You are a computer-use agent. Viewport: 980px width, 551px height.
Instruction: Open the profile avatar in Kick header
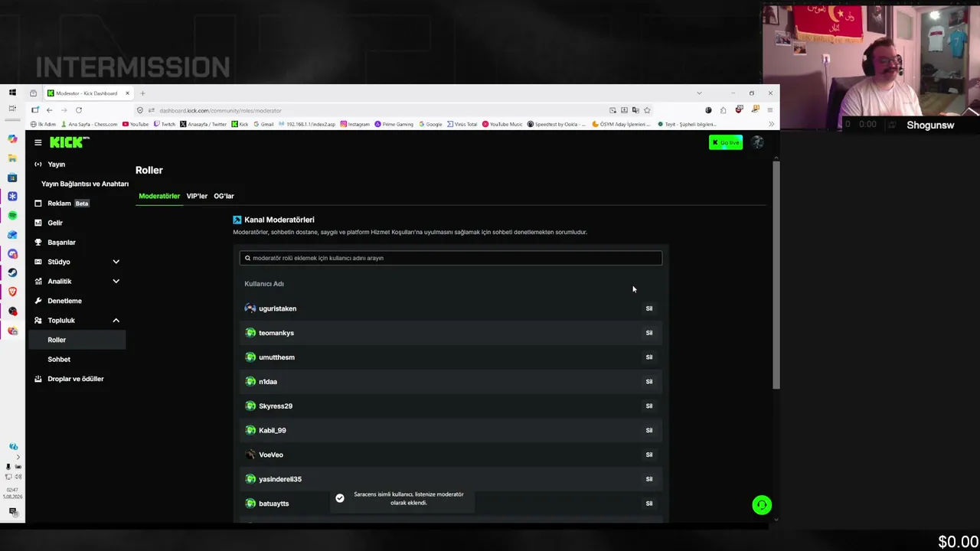point(757,142)
